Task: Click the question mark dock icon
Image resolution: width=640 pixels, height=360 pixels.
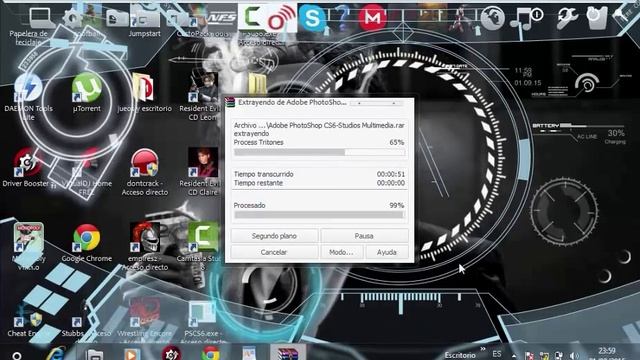Action: click(342, 17)
